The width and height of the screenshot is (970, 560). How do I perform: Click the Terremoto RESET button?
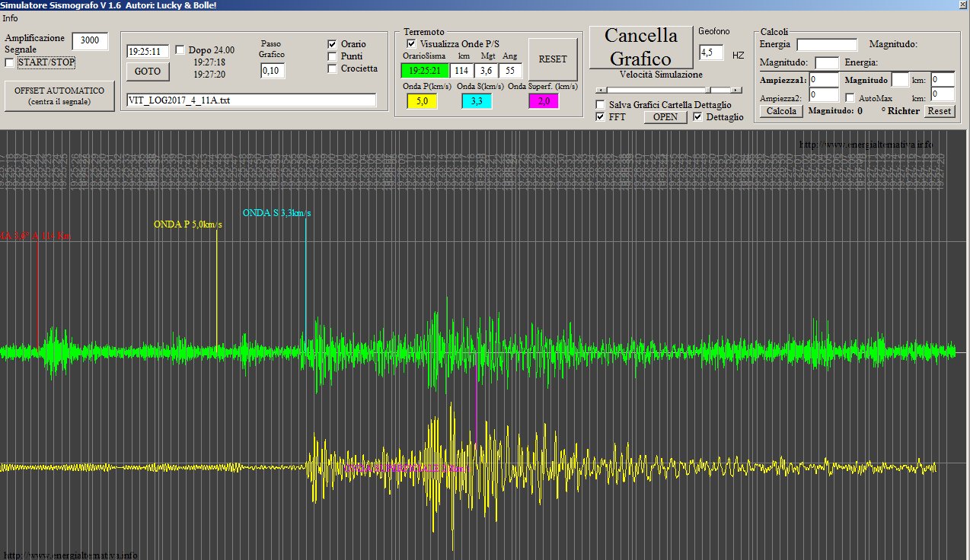click(553, 59)
